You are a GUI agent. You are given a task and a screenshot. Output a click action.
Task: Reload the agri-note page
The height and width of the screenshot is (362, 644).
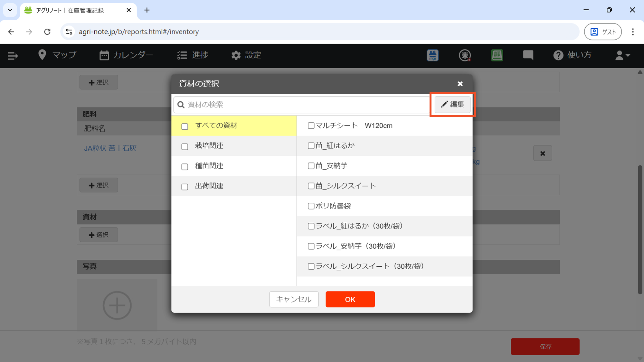47,32
